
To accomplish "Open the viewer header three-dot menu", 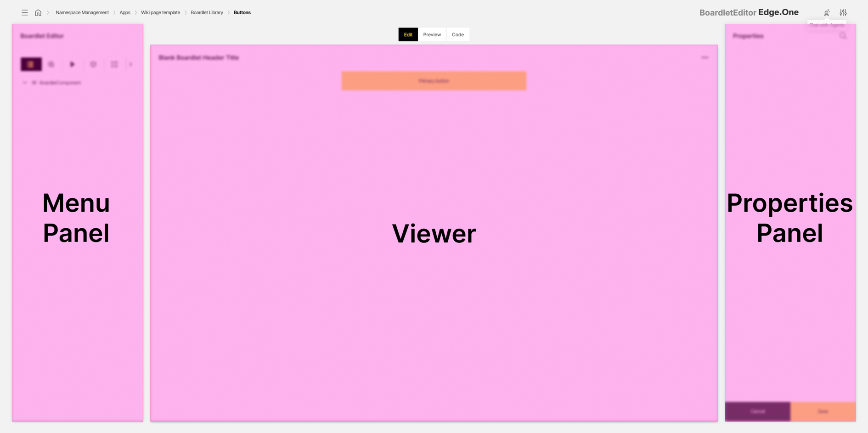I will 705,57.
